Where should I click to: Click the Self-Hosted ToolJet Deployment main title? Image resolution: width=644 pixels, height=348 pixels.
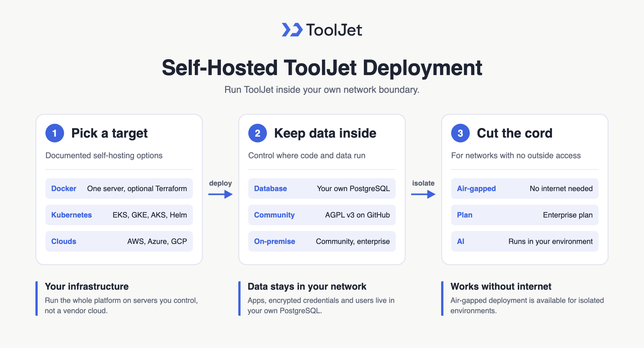pos(322,68)
